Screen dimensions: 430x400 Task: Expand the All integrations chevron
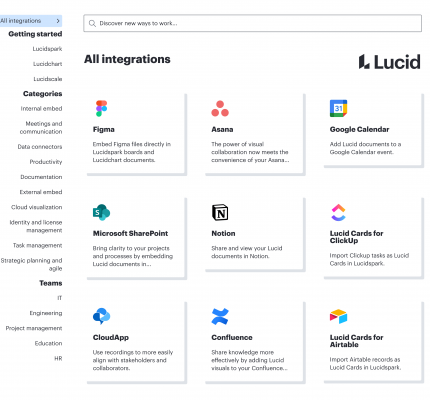point(58,21)
